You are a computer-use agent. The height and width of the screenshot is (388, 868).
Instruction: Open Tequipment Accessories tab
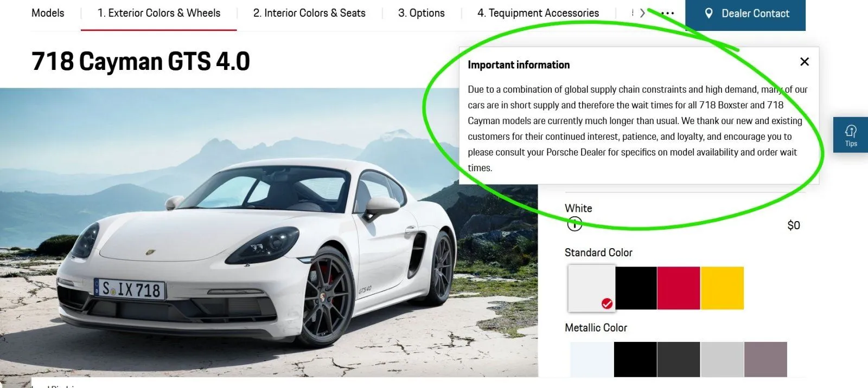coord(538,13)
